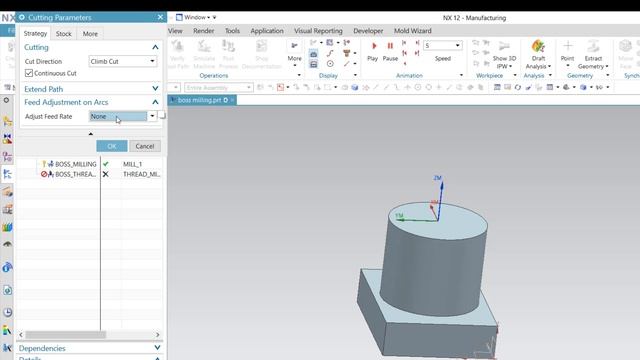Click the THREAD_MI... tool cell
This screenshot has height=360, width=640.
coord(142,174)
